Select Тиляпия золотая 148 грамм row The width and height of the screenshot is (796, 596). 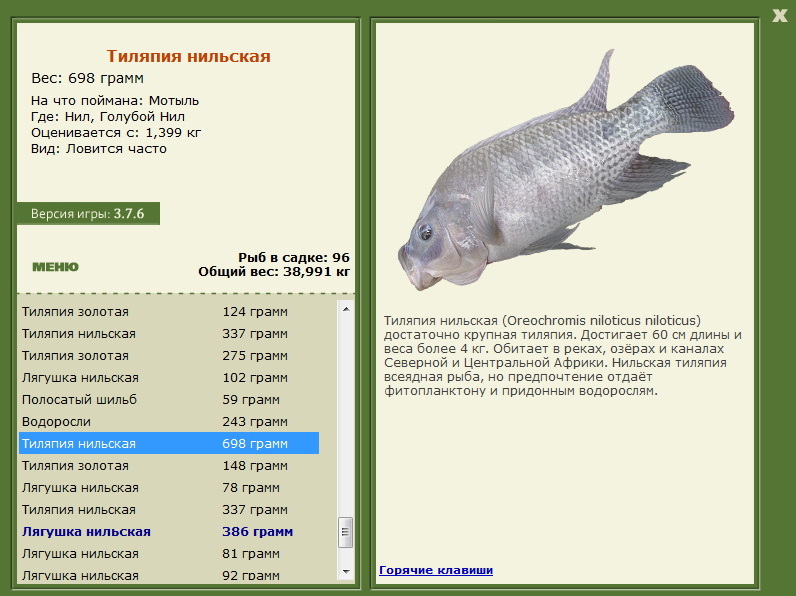coord(169,466)
